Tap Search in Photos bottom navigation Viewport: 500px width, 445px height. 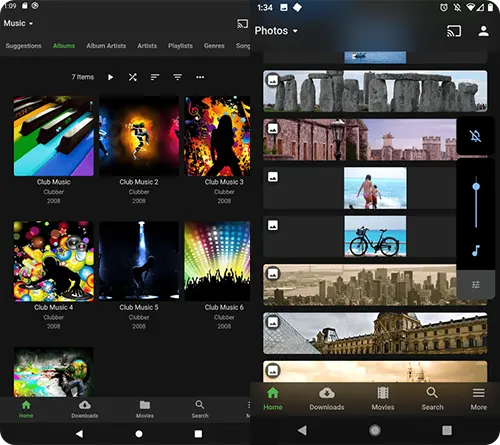tap(432, 399)
